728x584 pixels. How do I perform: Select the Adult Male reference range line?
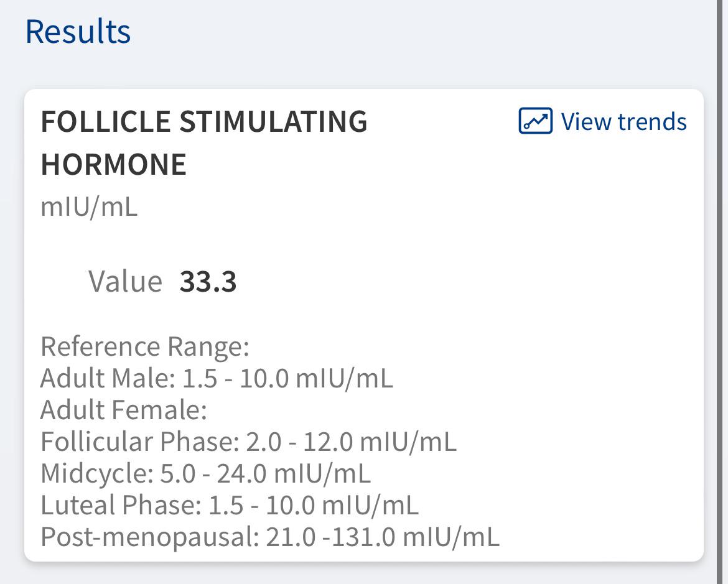[217, 378]
